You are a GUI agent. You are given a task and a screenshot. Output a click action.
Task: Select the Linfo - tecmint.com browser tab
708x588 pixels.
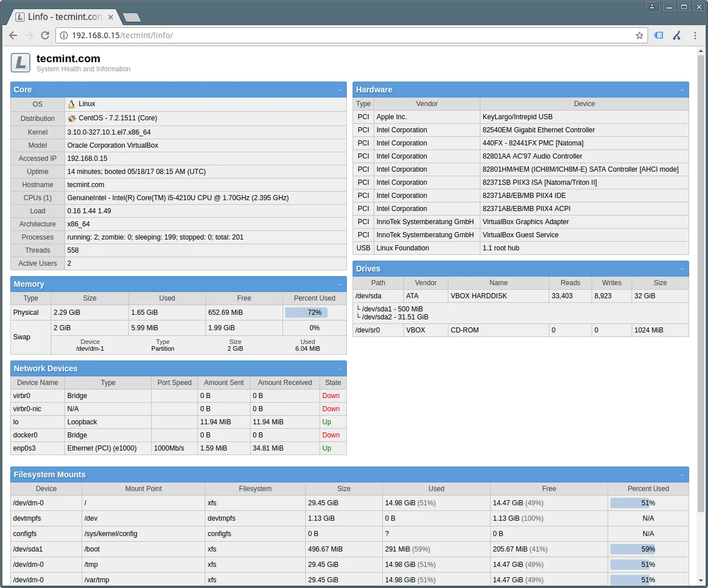(63, 17)
